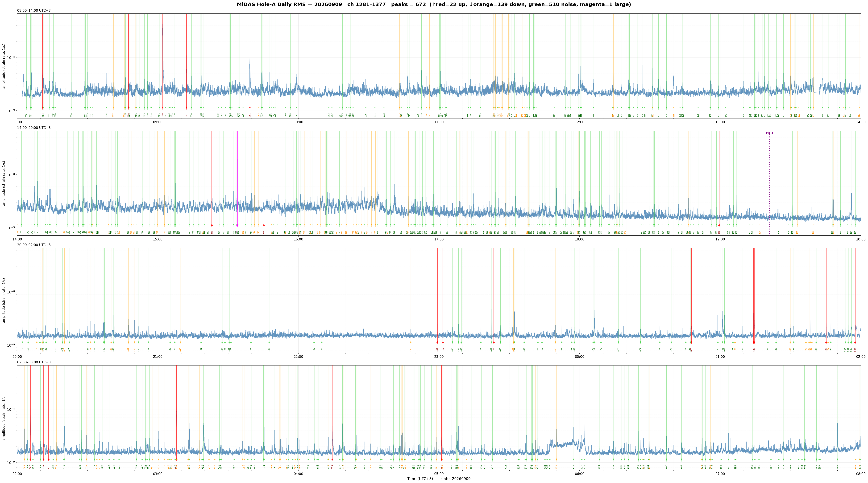Click peak number label "293"

click(x=401, y=232)
